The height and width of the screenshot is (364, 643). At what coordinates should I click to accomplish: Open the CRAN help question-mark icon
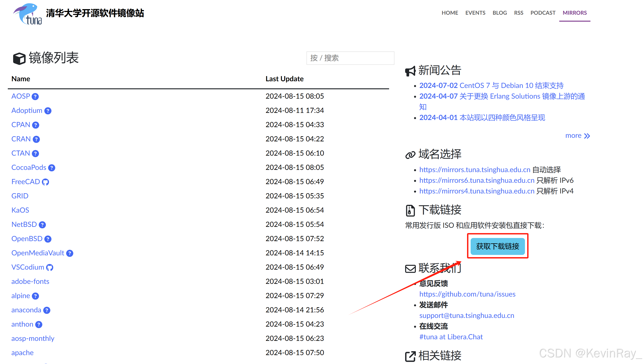pos(36,139)
